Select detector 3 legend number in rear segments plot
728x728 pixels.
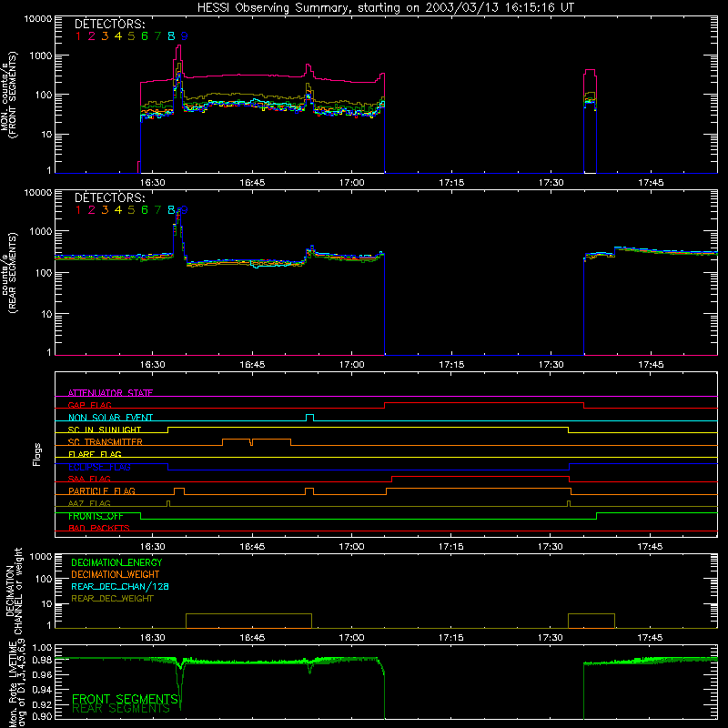105,210
